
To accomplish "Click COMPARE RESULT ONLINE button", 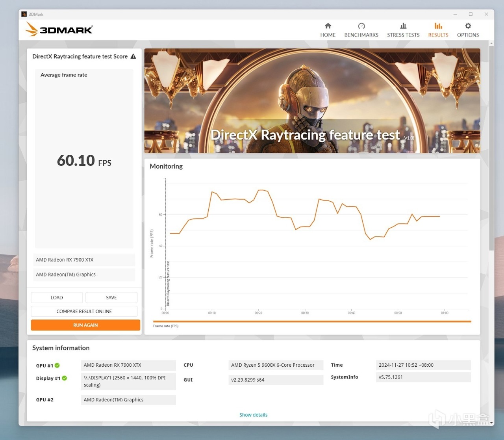I will (x=84, y=311).
